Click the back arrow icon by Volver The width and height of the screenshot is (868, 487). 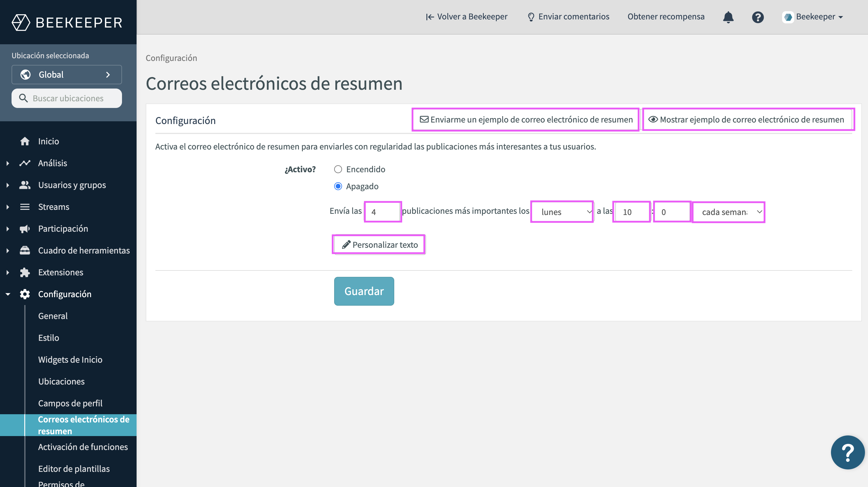[x=430, y=17]
